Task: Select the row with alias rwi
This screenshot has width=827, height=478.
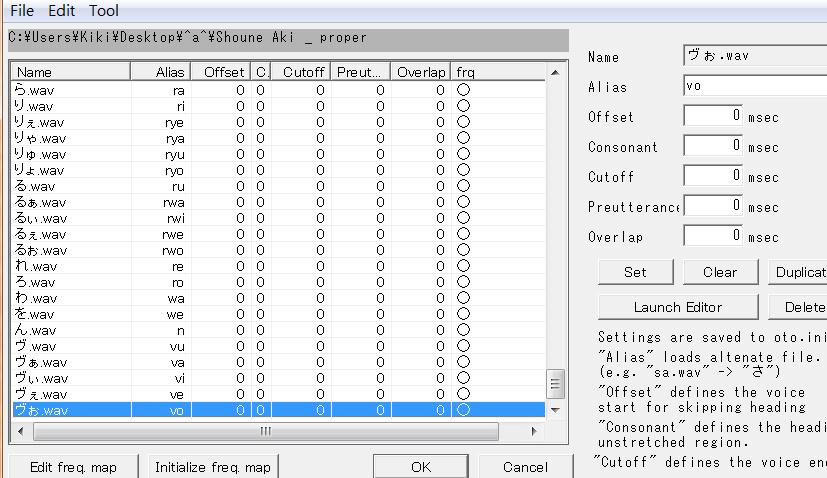Action: click(x=278, y=218)
